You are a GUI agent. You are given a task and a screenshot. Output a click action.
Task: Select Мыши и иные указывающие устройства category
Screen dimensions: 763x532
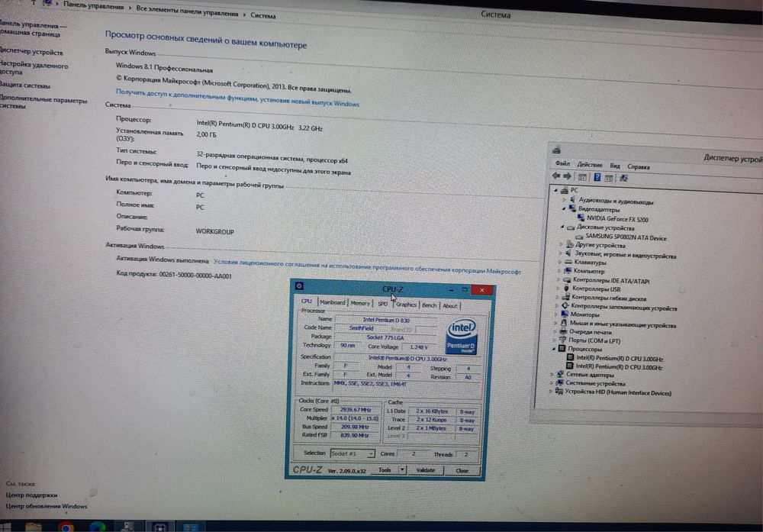point(623,324)
